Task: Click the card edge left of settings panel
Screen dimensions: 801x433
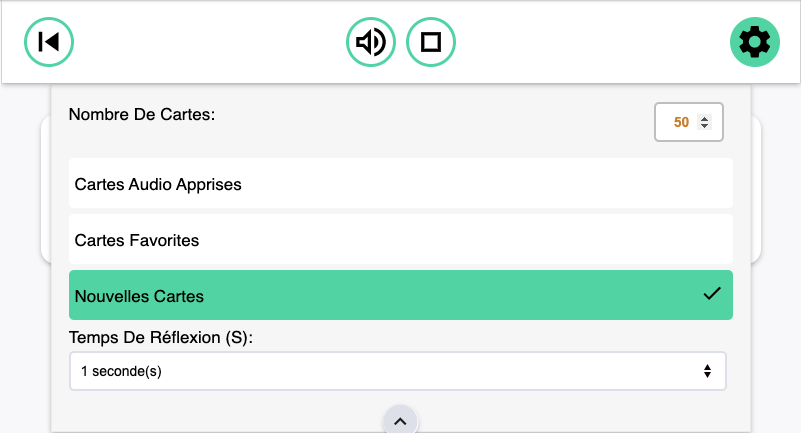Action: point(45,190)
